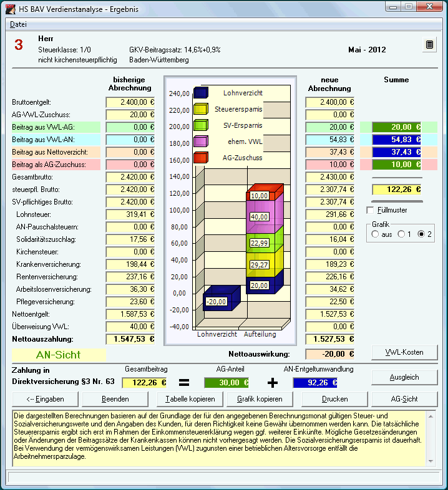Go back using the Eingaben button
448x490 pixels.
point(45,399)
